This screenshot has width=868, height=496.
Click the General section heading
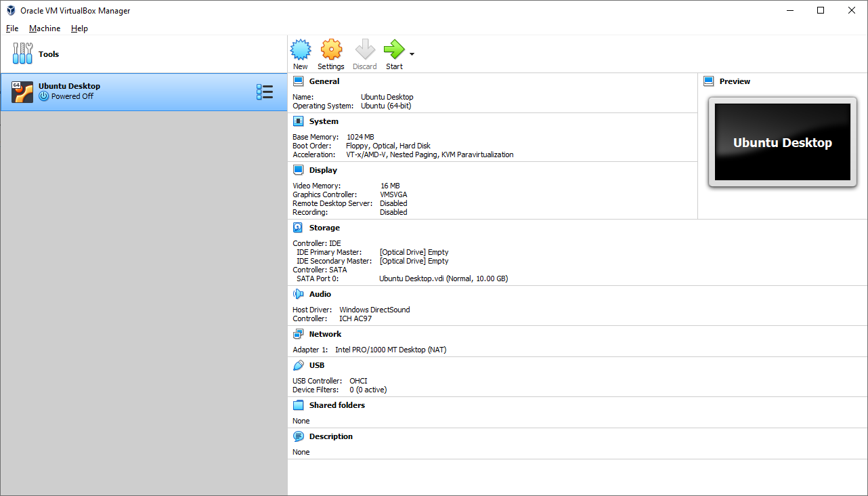(324, 81)
